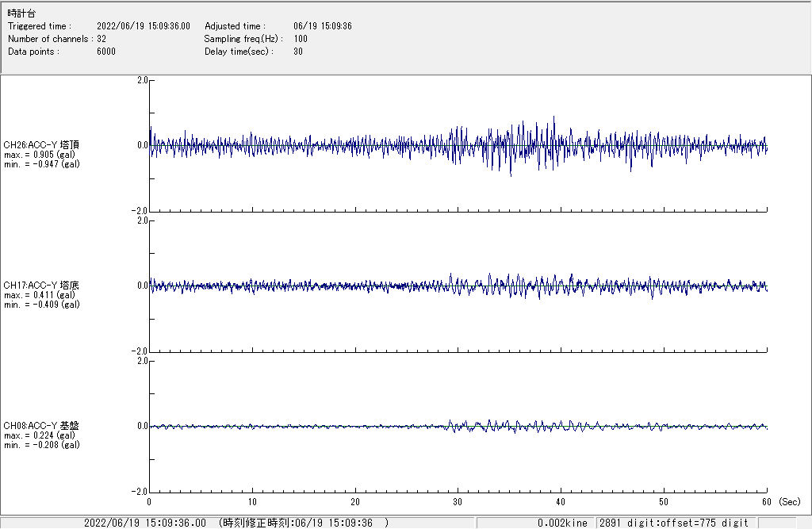Click the 30 second mark on time axis

[458, 502]
